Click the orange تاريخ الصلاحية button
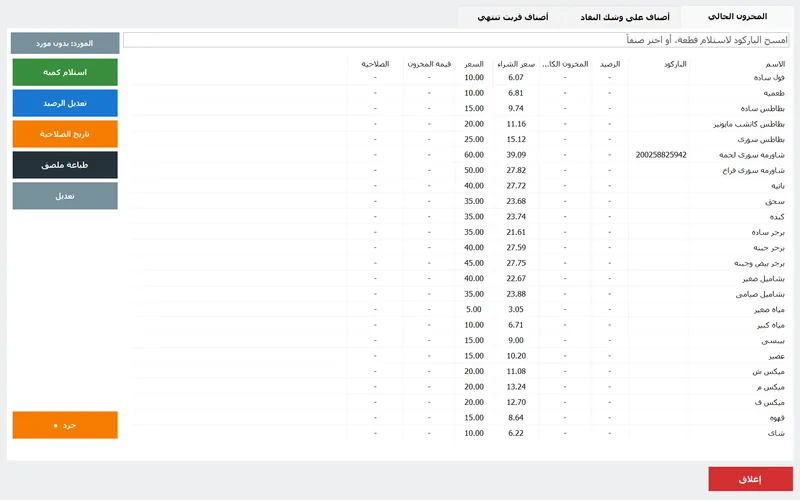This screenshot has height=500, width=800. [65, 134]
